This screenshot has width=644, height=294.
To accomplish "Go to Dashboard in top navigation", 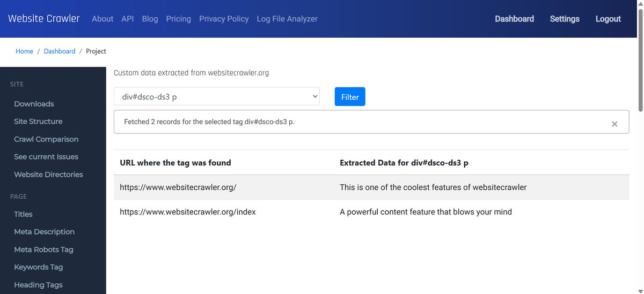I will pyautogui.click(x=514, y=19).
